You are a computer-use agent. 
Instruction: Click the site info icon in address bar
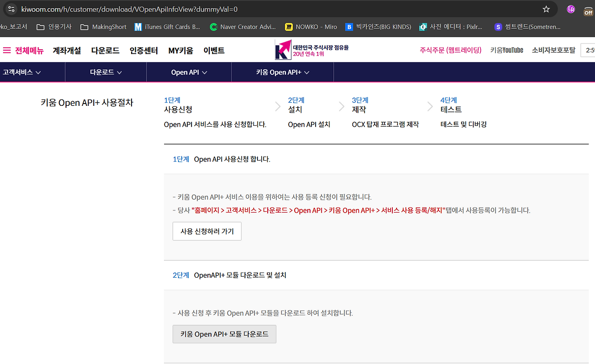tap(11, 9)
